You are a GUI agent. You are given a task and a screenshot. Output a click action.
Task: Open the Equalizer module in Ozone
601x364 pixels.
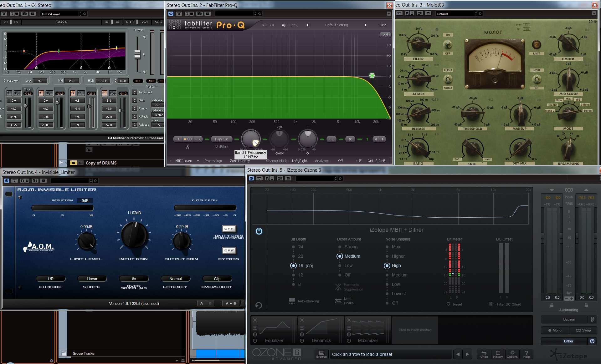pyautogui.click(x=275, y=330)
